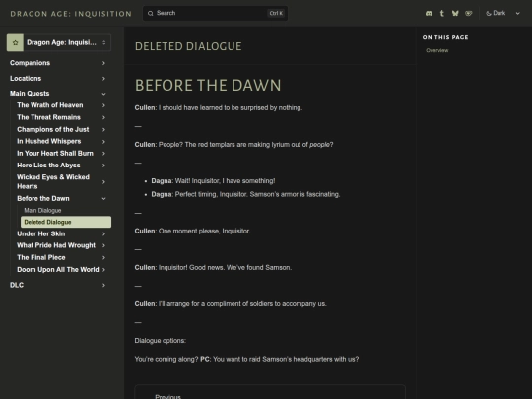Image resolution: width=532 pixels, height=399 pixels.
Task: Expand The Threat Remains chevron
Action: pyautogui.click(x=103, y=117)
